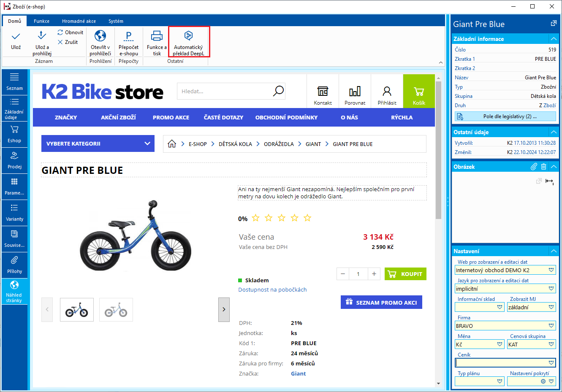Go to Základní údaje sidebar section
Screen dimensions: 562x392
pyautogui.click(x=14, y=108)
